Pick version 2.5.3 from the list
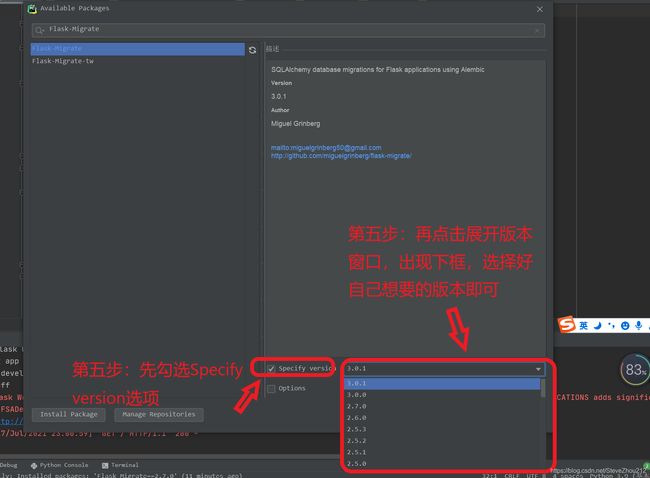 pyautogui.click(x=442, y=429)
